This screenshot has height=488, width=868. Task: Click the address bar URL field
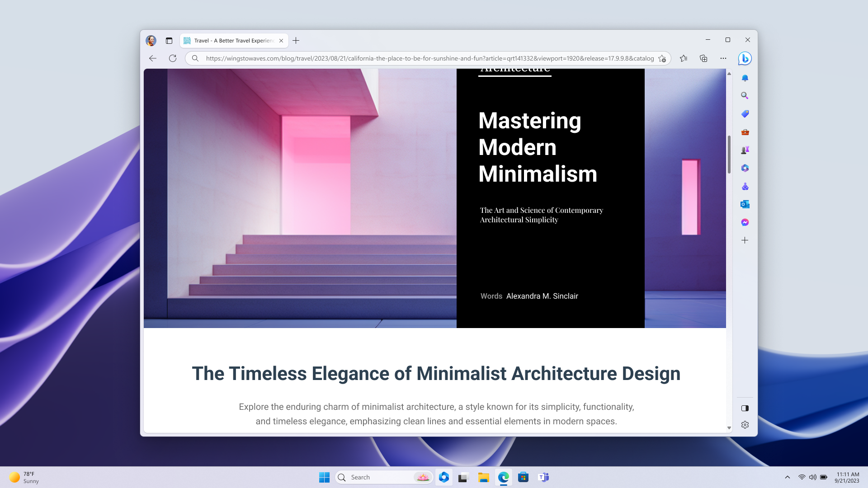pos(429,58)
